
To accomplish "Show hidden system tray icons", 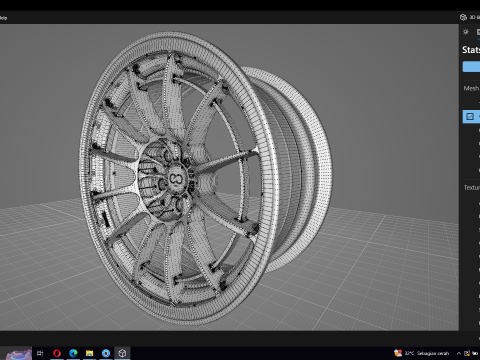I will (x=459, y=353).
